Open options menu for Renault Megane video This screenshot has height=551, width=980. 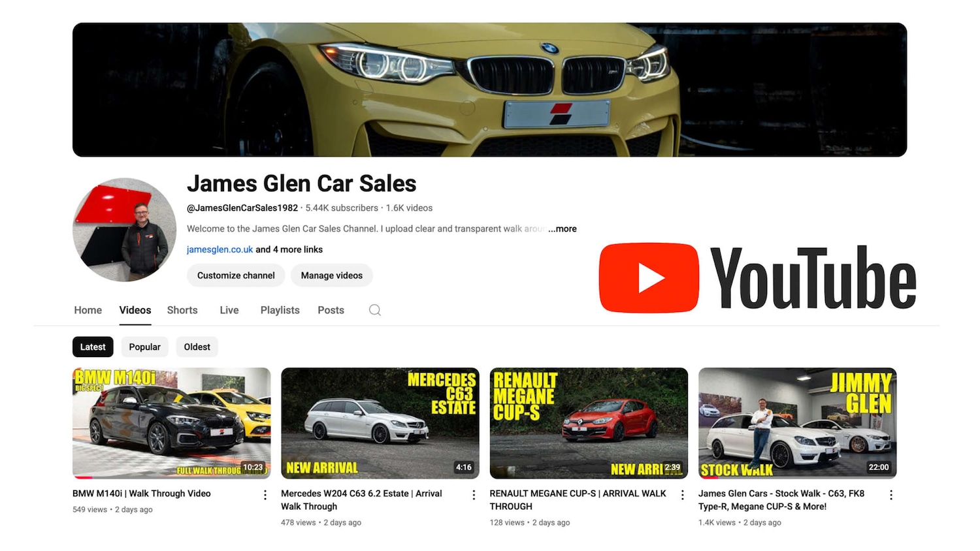click(681, 495)
